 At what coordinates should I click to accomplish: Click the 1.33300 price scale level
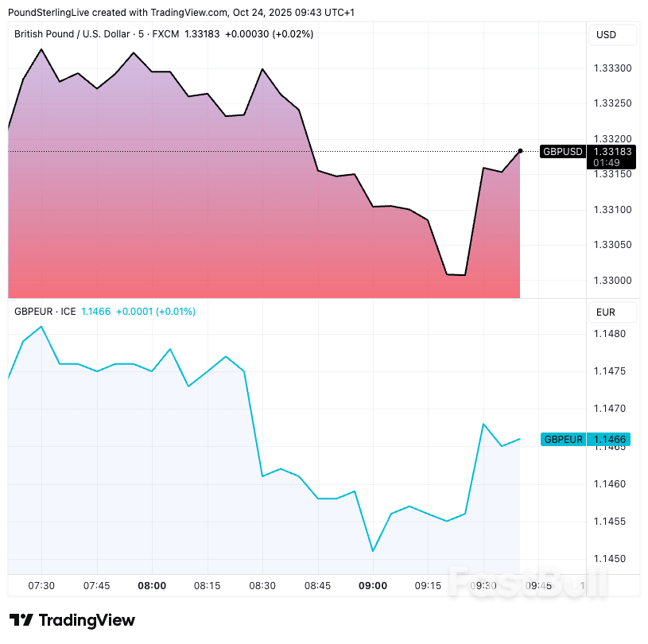612,68
